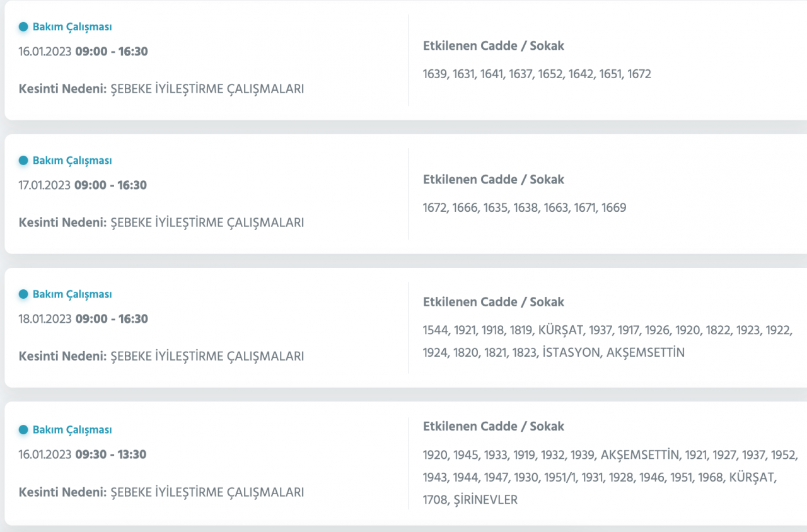
Task: Click the 'Kesinti Nedeni' line on the 17.01.2023 card
Action: click(161, 223)
